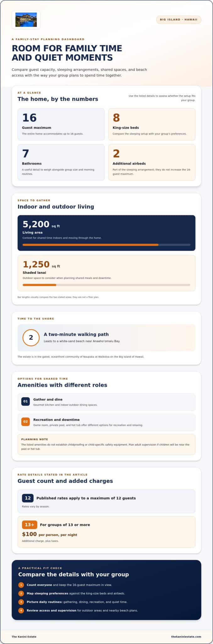The height and width of the screenshot is (644, 213).
Task: Click the 12 guests rate badge
Action: pos(28,498)
